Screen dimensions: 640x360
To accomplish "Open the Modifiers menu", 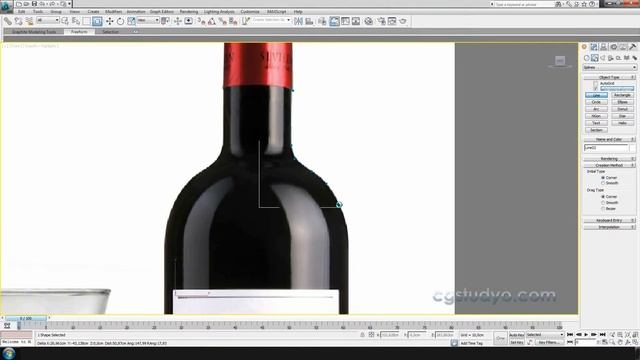I will tap(113, 12).
